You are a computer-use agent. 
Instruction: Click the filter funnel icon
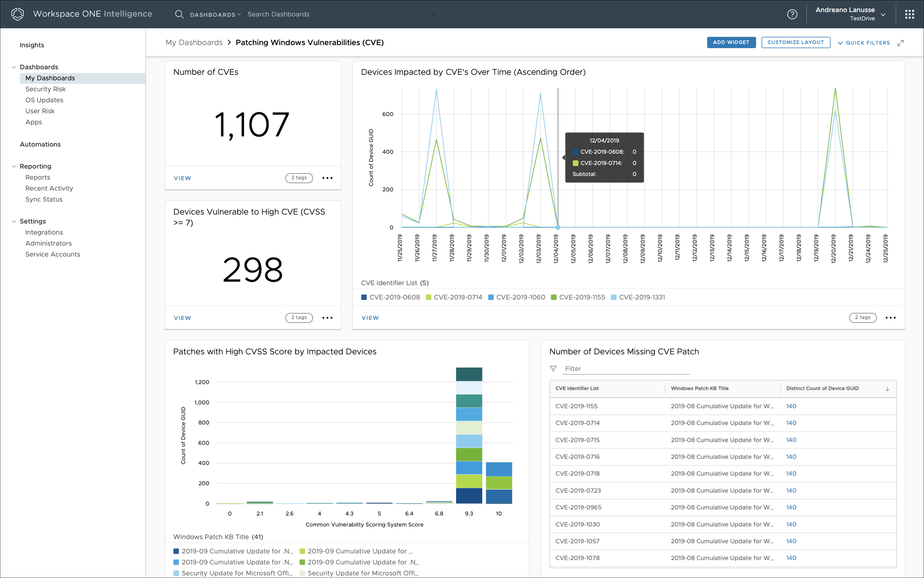553,368
